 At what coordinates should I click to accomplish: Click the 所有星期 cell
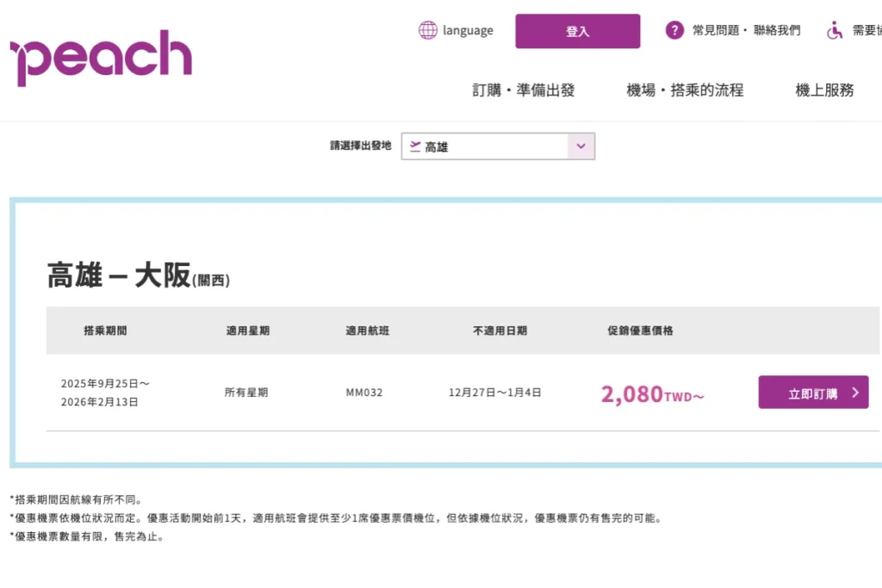click(246, 393)
